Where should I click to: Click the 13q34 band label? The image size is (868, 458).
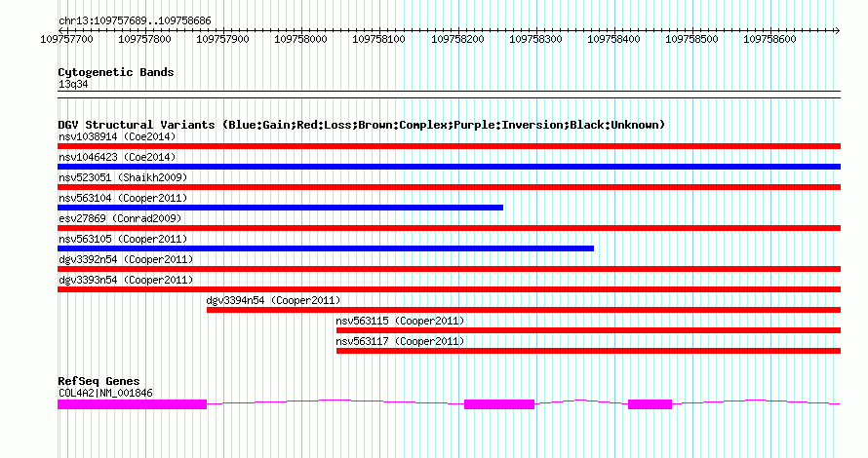[x=73, y=84]
